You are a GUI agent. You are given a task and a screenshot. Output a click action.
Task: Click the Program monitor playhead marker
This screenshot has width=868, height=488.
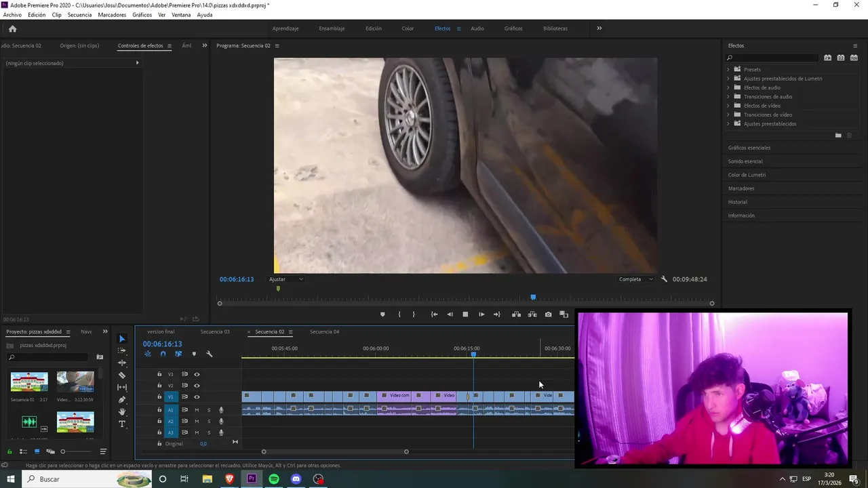coord(533,297)
